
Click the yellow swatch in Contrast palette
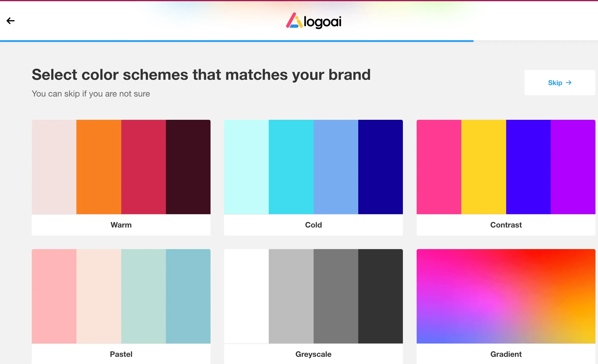pos(484,167)
